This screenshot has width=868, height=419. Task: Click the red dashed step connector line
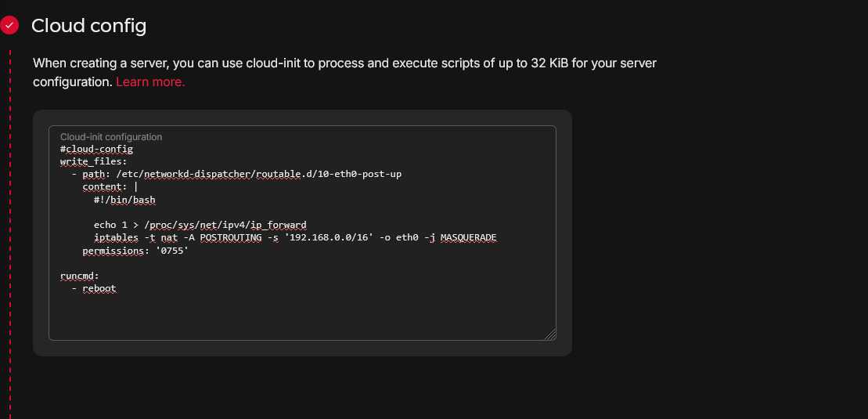[10, 235]
